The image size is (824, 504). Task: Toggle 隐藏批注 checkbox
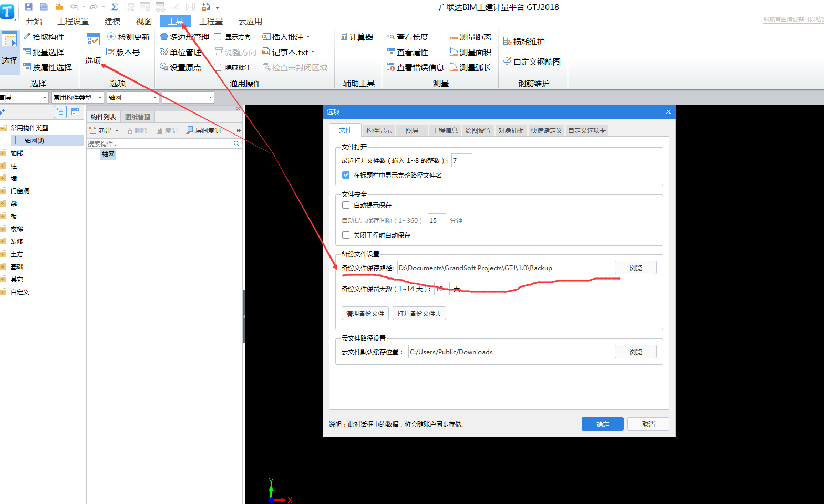(218, 67)
